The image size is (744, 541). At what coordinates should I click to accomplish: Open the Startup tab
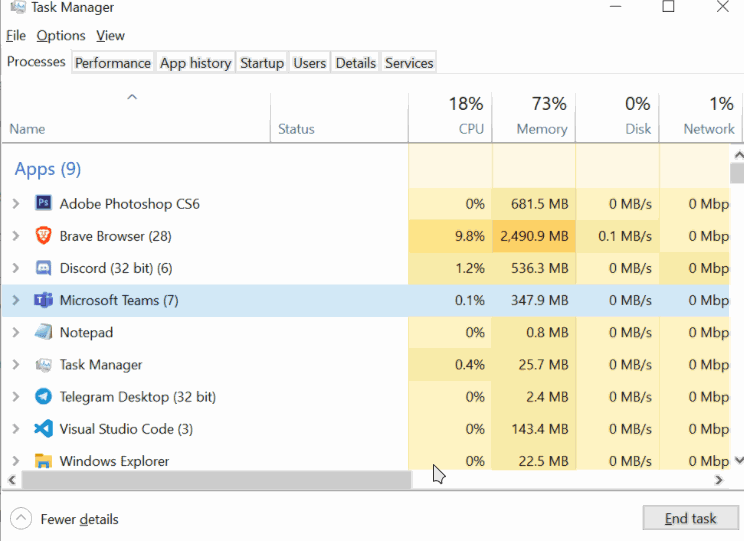click(262, 63)
